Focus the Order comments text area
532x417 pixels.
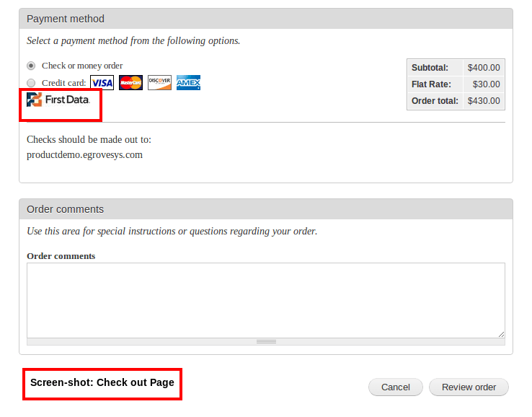(265, 299)
